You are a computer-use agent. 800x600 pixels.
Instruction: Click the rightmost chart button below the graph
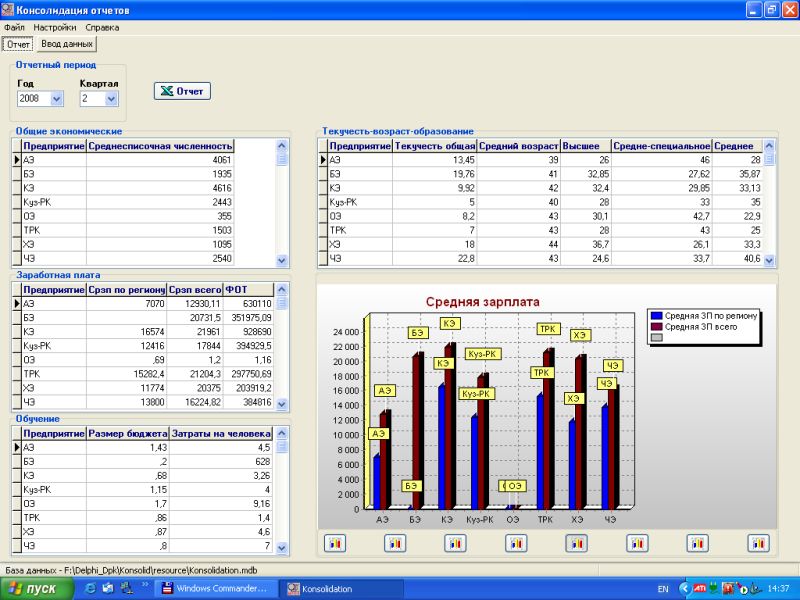759,543
